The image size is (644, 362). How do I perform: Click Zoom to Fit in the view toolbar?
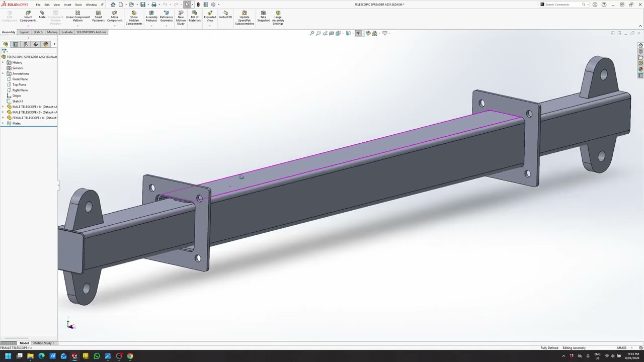312,33
